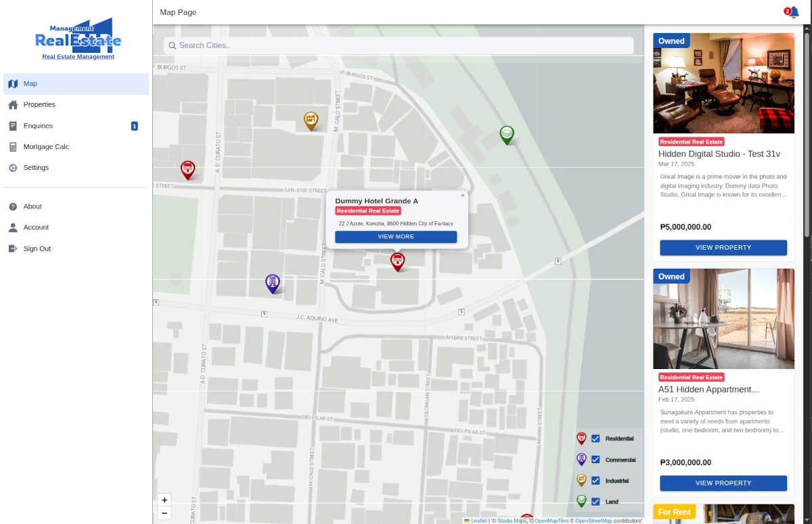Click the A51 Hidden Appartment photo thumbnail
This screenshot has height=524, width=812.
click(x=723, y=319)
